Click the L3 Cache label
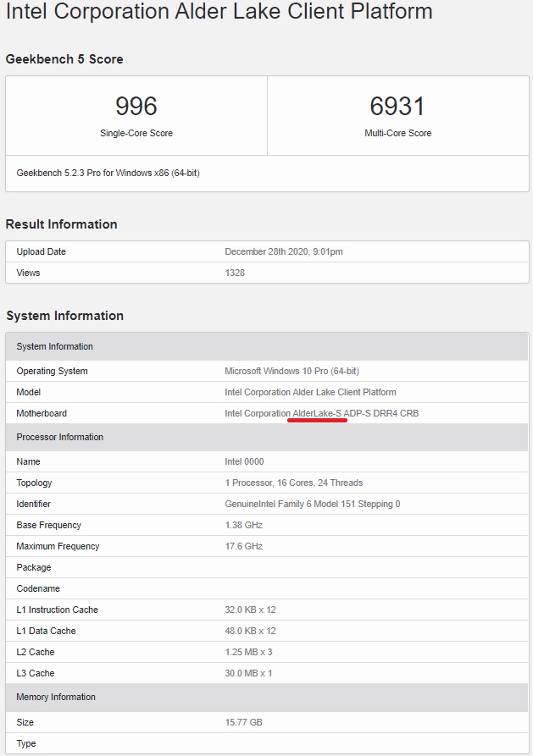This screenshot has height=756, width=533. pos(36,674)
